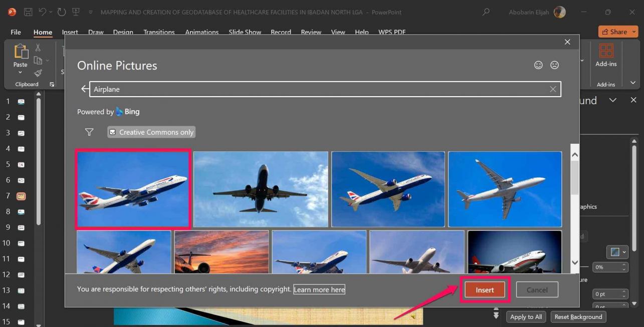Switch to the Transitions tab
This screenshot has height=327, width=644.
click(159, 32)
